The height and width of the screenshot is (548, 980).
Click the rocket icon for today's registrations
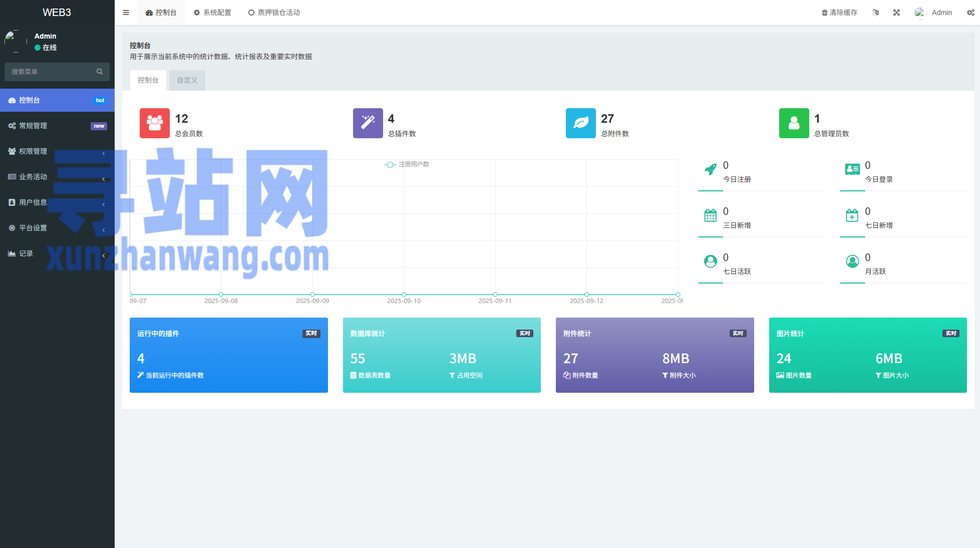coord(710,169)
